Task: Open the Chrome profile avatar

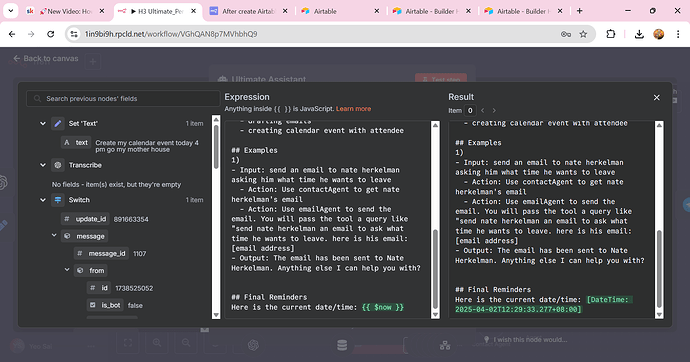Action: tap(658, 34)
